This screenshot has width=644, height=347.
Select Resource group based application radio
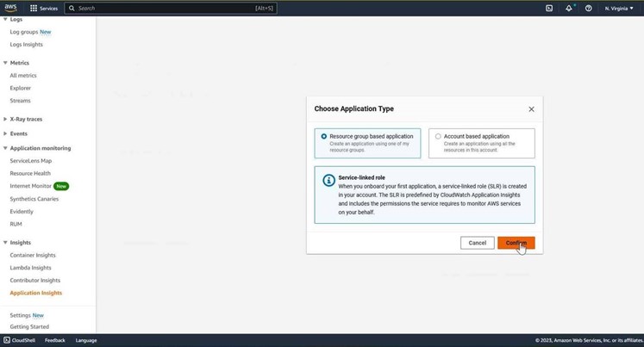click(x=324, y=136)
